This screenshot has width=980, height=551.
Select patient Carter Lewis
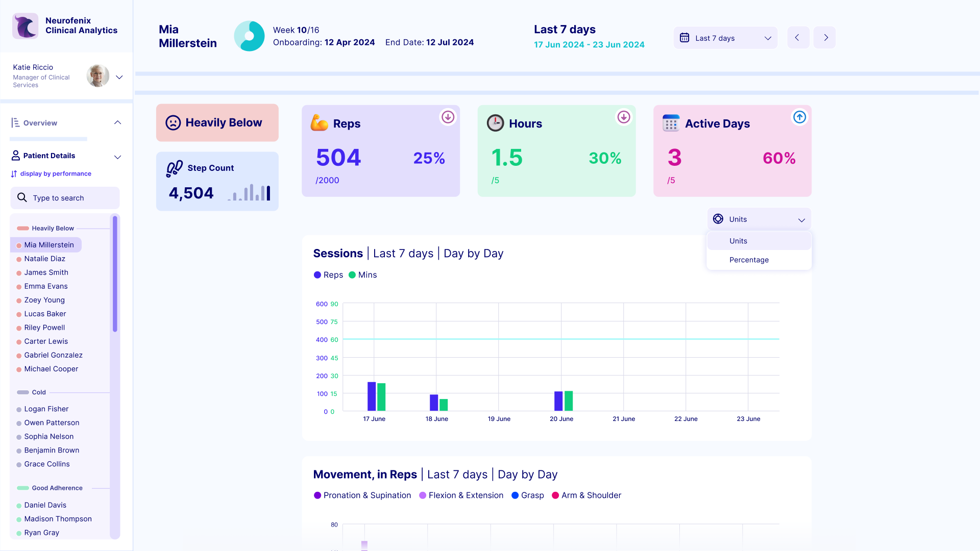point(46,341)
